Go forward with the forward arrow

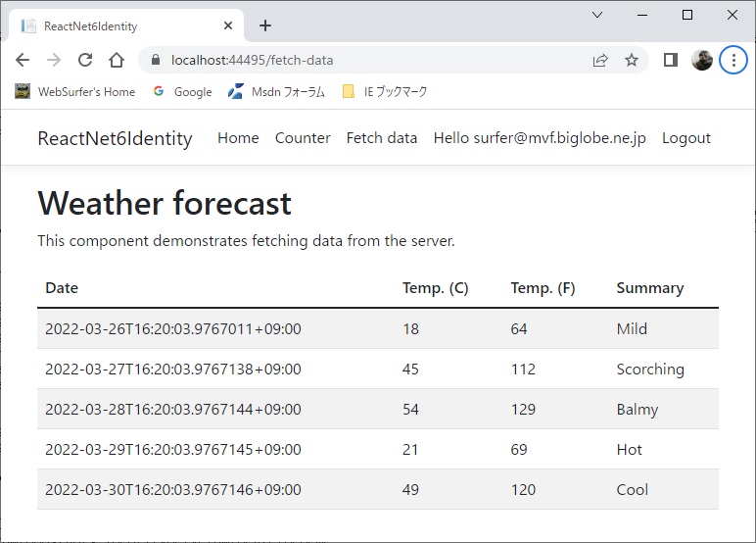[x=54, y=60]
